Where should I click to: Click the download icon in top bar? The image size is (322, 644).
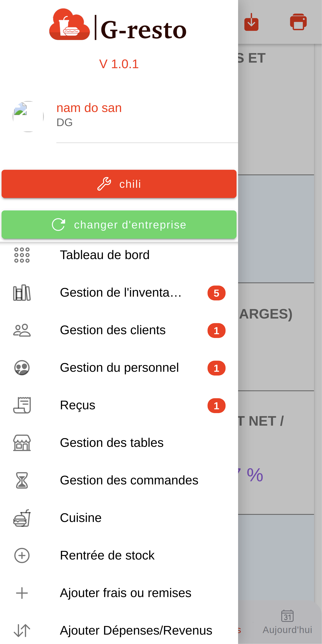pyautogui.click(x=251, y=22)
